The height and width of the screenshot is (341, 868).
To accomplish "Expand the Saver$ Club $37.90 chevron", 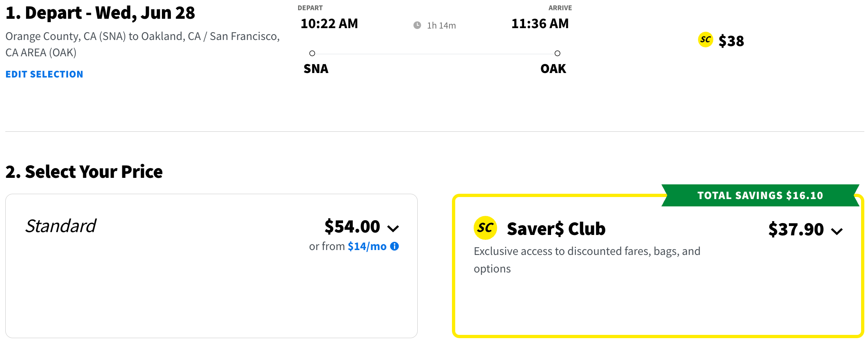I will click(837, 231).
